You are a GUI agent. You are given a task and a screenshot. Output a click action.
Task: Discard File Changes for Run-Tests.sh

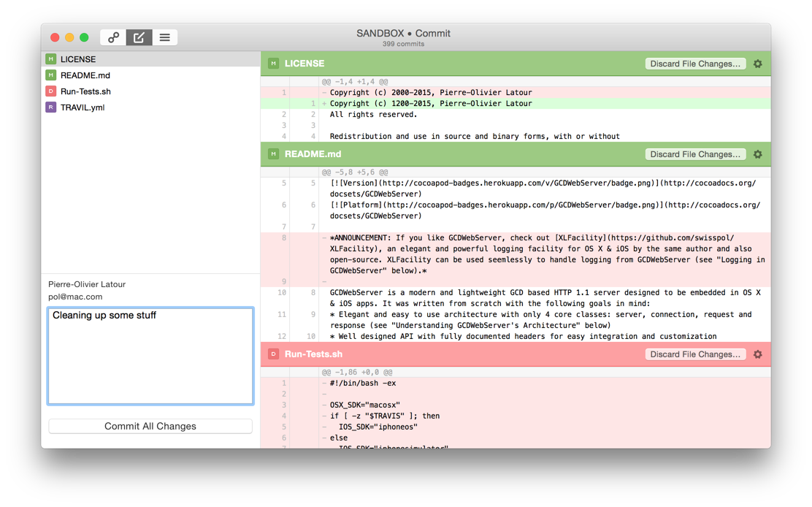pyautogui.click(x=695, y=354)
